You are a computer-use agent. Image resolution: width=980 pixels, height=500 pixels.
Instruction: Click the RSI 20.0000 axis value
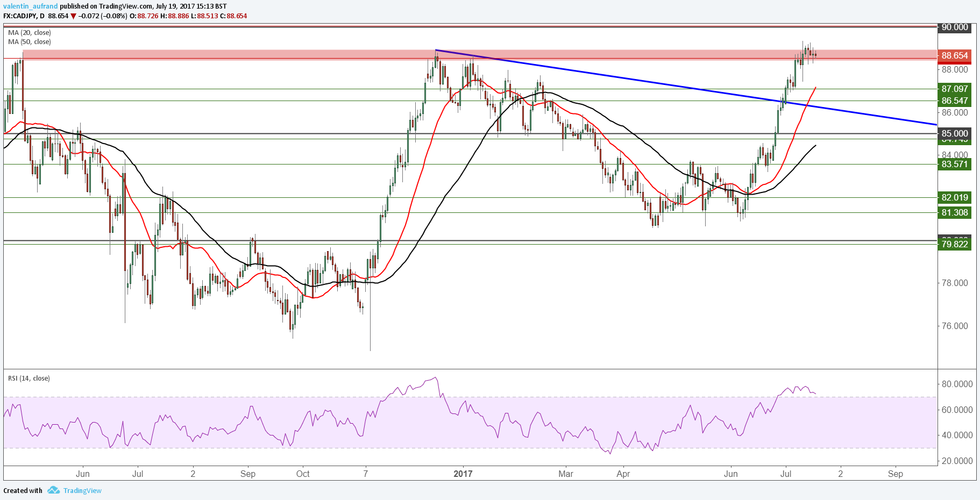click(957, 461)
